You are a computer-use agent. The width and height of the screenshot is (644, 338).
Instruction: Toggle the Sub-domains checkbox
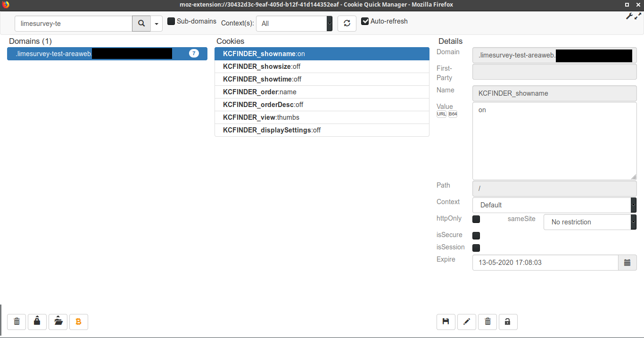[x=171, y=21]
